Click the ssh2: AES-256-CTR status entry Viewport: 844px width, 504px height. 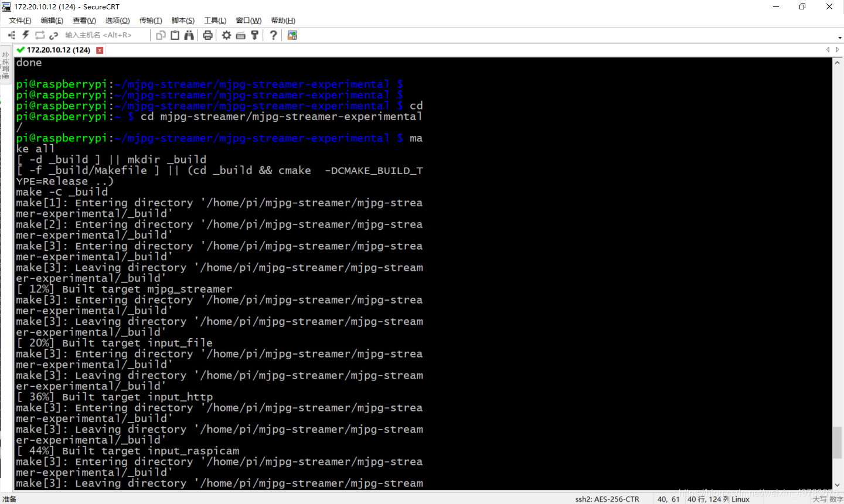tap(607, 499)
